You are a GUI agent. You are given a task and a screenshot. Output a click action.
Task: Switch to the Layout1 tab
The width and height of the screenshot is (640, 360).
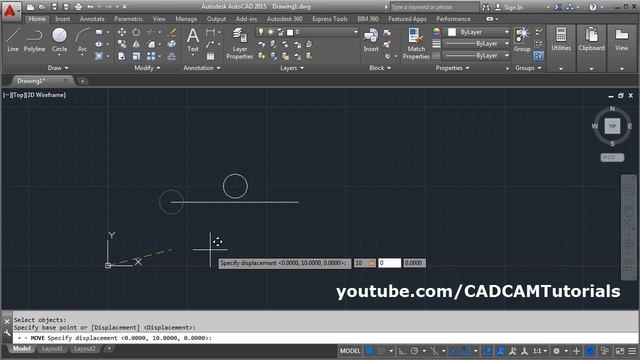coord(52,349)
